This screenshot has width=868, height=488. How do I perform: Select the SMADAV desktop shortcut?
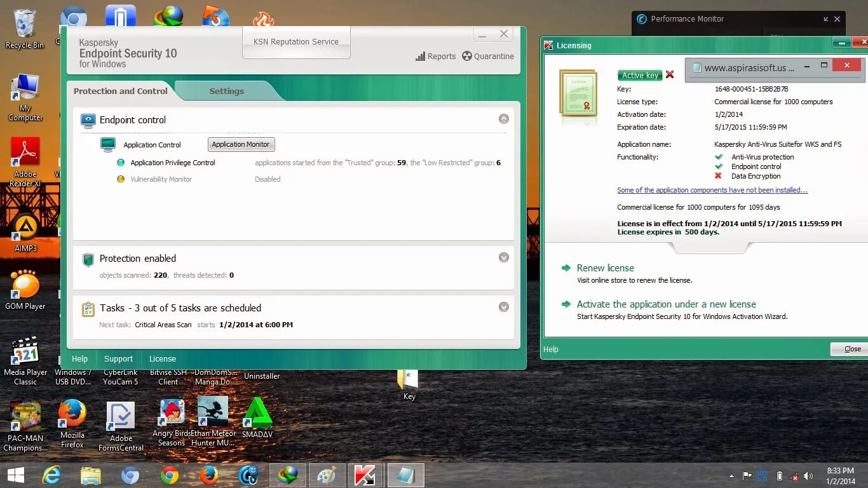coord(257,418)
